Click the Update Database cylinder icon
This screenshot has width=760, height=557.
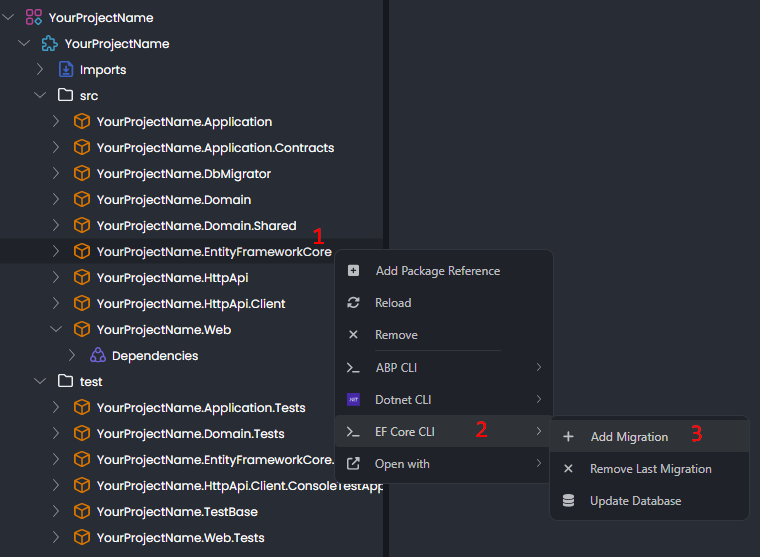[568, 501]
